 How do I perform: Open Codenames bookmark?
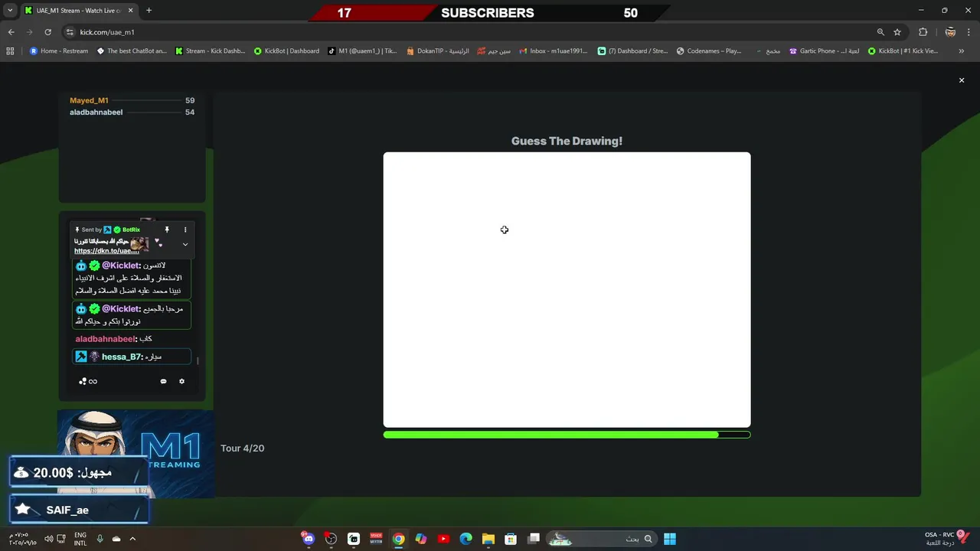[709, 51]
